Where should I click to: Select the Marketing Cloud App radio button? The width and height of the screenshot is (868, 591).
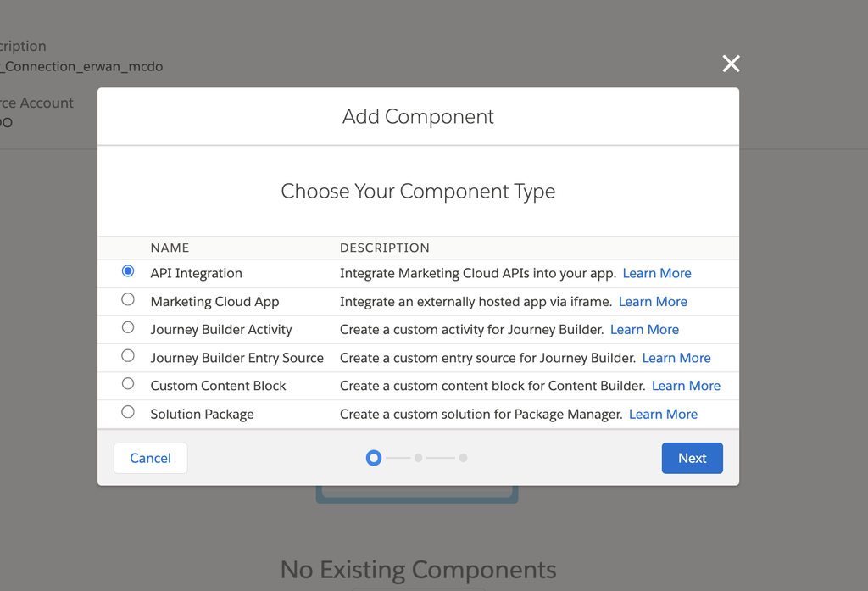[128, 299]
